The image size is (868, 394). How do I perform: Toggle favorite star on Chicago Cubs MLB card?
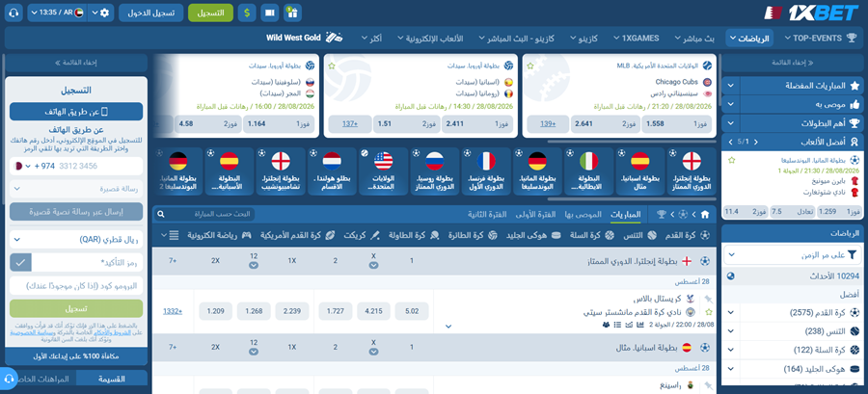tap(530, 66)
